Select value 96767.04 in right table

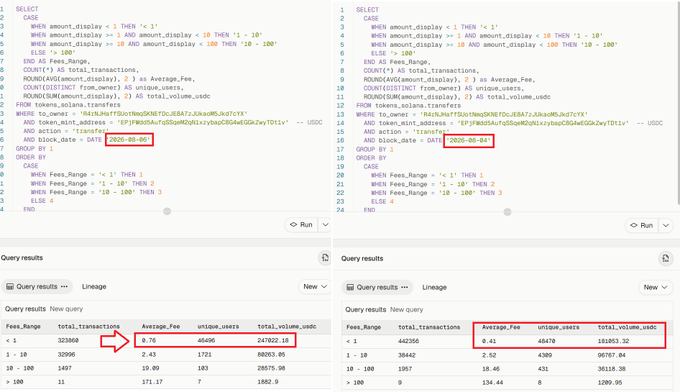click(x=611, y=355)
